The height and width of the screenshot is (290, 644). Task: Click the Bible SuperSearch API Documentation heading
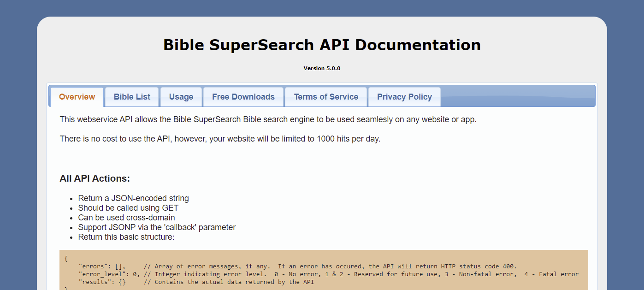pos(322,45)
